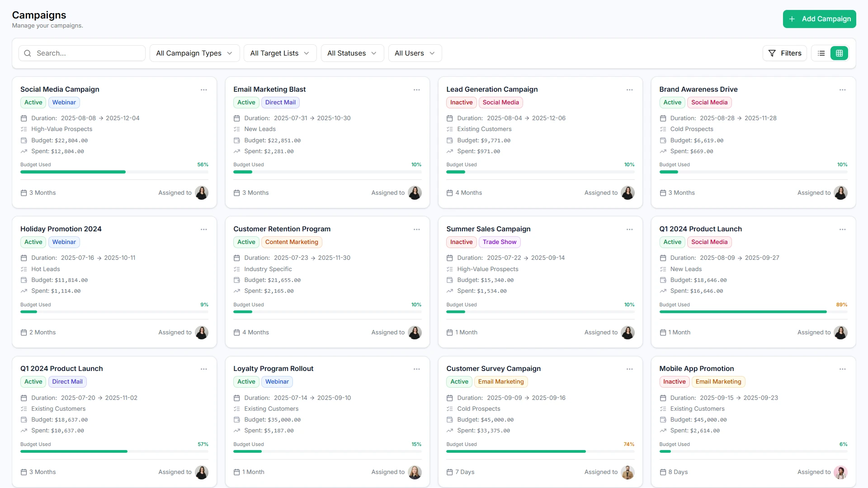This screenshot has height=488, width=868.
Task: Open the All Users dropdown
Action: click(415, 53)
